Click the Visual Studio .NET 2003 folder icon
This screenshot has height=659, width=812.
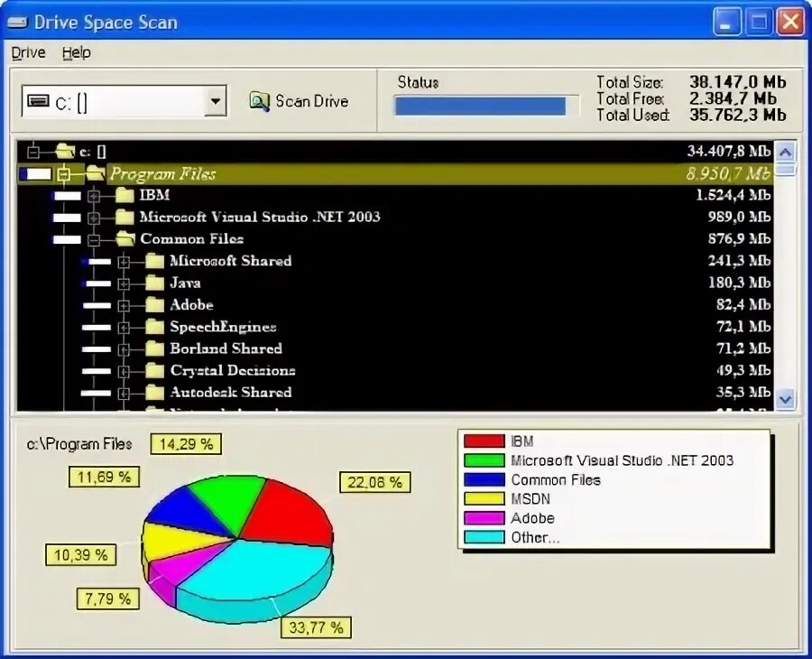click(125, 217)
